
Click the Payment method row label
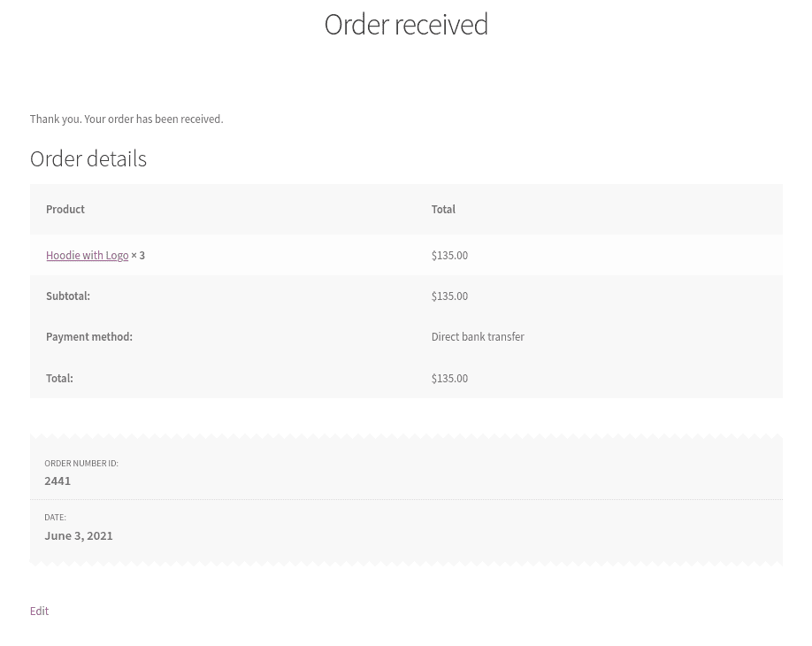(88, 337)
